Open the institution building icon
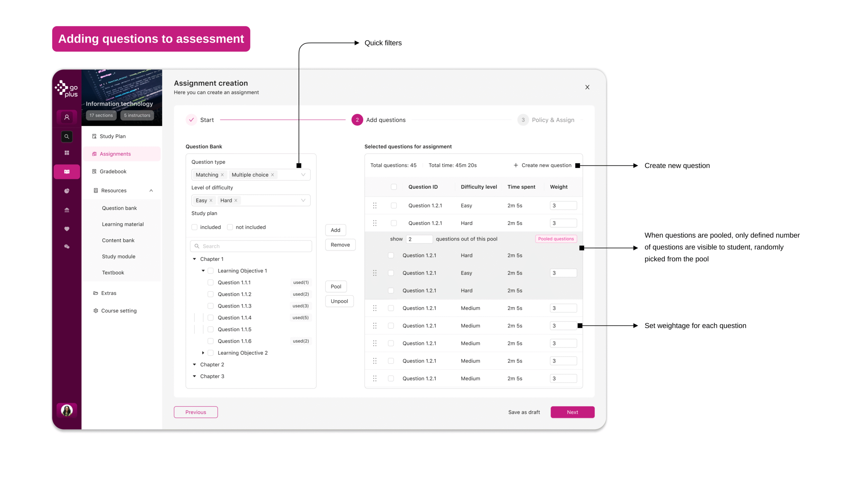 (x=67, y=210)
